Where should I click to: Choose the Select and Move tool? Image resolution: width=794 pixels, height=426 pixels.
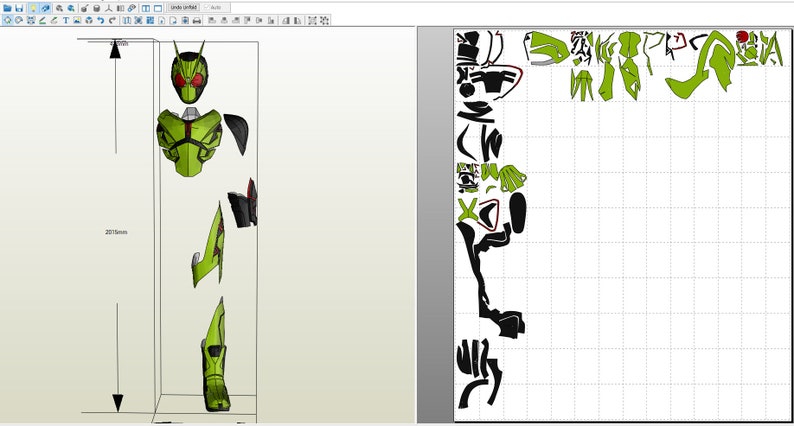(x=8, y=20)
